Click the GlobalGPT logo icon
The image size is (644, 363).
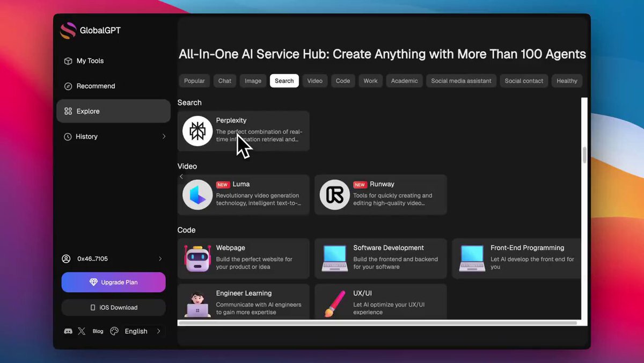[68, 30]
